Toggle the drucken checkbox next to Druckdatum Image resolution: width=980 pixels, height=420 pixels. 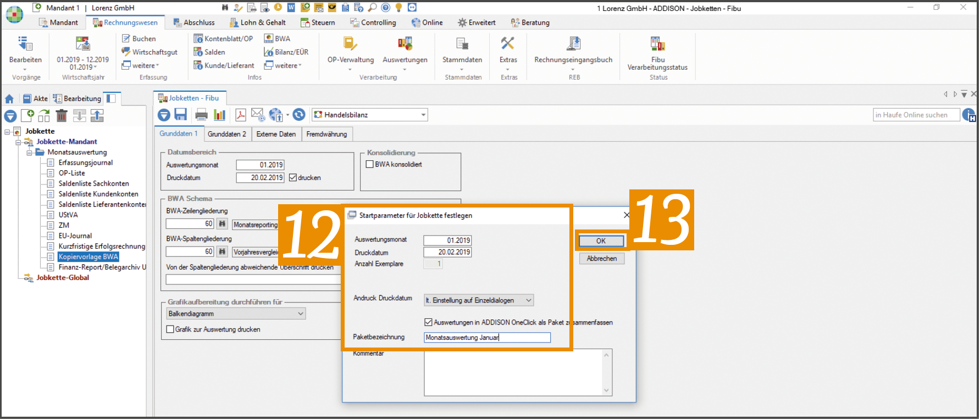coord(293,178)
